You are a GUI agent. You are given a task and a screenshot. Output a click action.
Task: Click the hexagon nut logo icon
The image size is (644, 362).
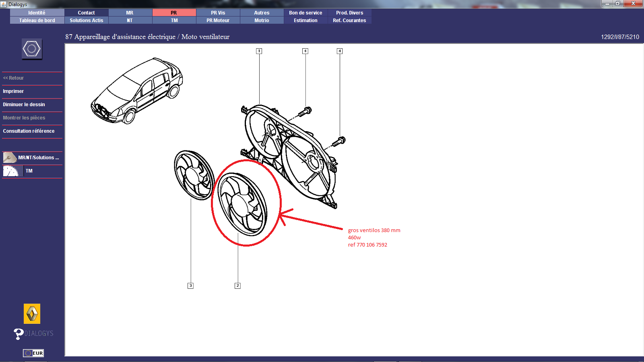pyautogui.click(x=32, y=49)
